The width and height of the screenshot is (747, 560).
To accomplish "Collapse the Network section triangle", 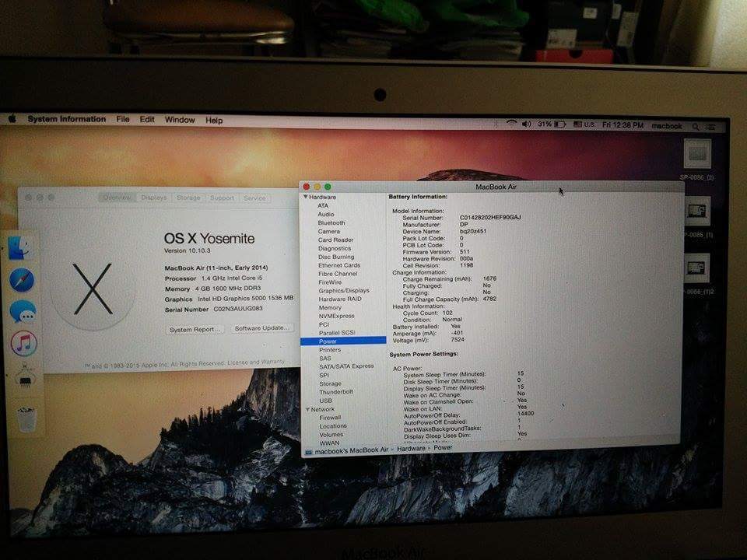I will [308, 409].
